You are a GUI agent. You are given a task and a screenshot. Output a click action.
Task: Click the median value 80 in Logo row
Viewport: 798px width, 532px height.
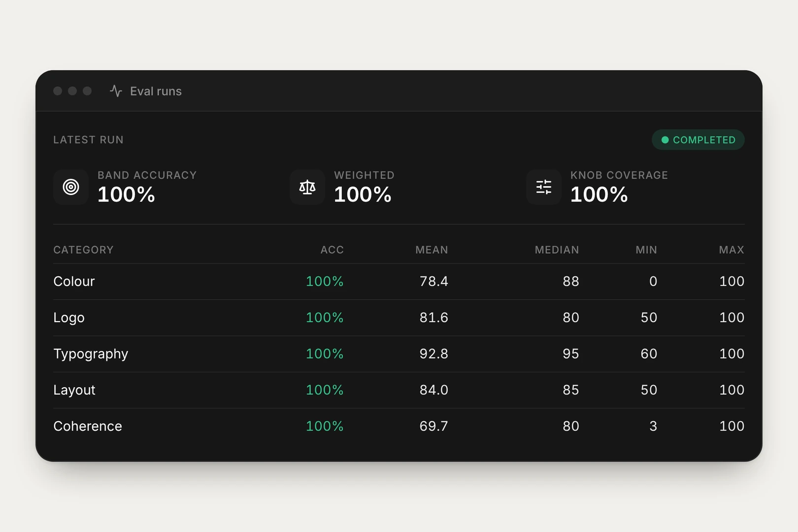571,318
